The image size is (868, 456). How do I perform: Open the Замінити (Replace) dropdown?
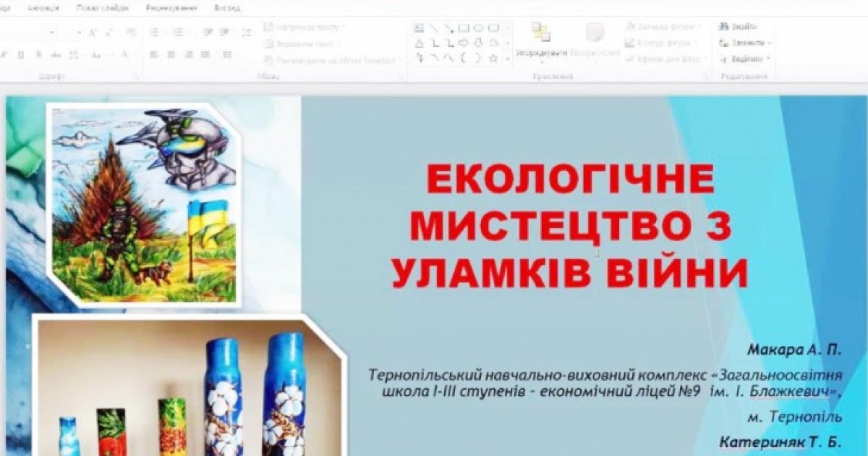(745, 43)
